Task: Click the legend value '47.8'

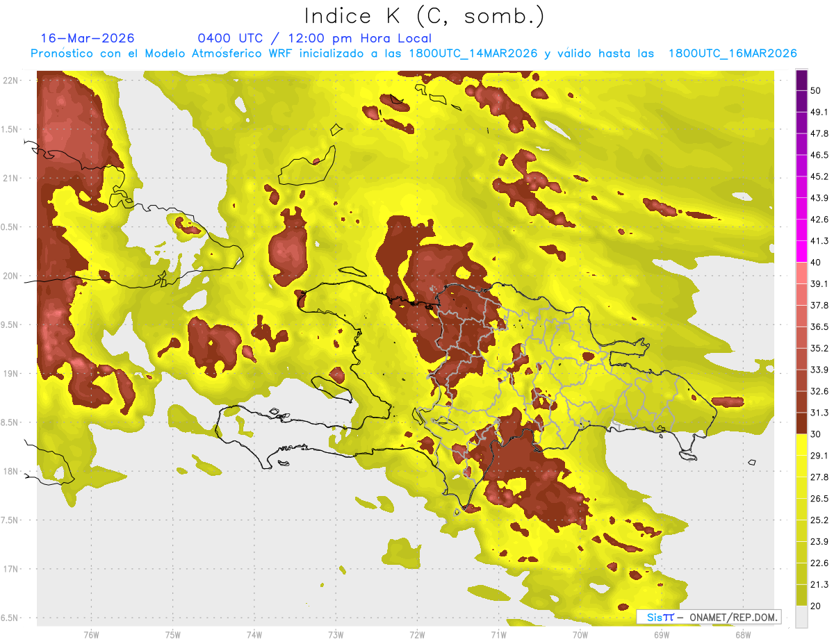Action: pos(819,133)
